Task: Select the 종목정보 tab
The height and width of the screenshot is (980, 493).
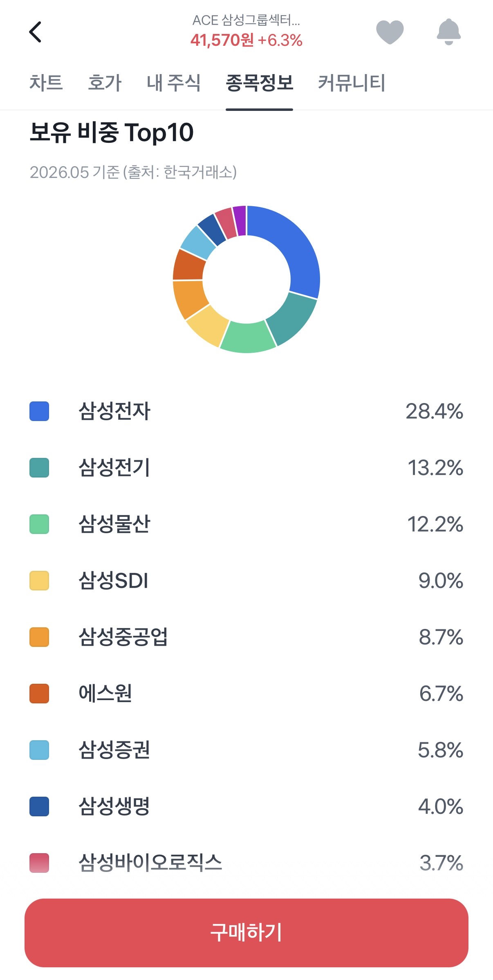Action: 259,83
